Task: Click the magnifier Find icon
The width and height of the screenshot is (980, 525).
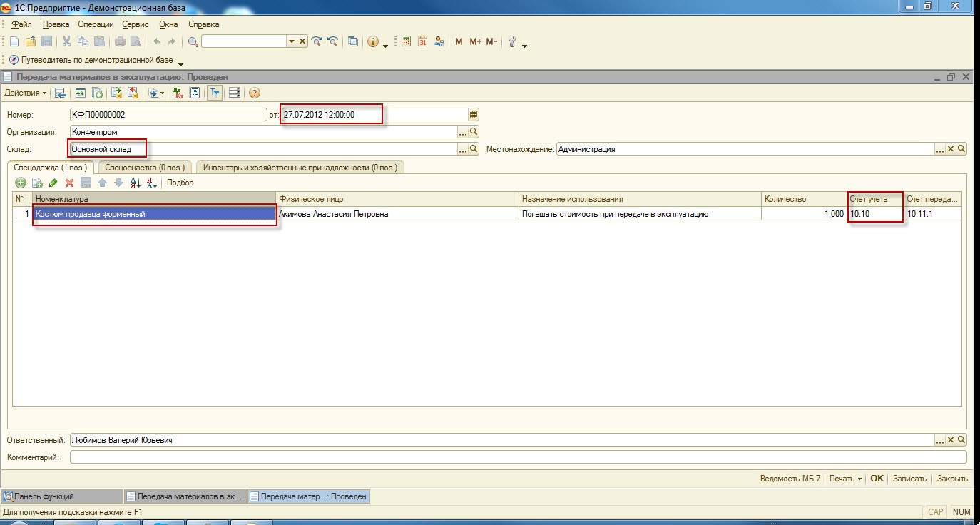Action: pos(193,41)
